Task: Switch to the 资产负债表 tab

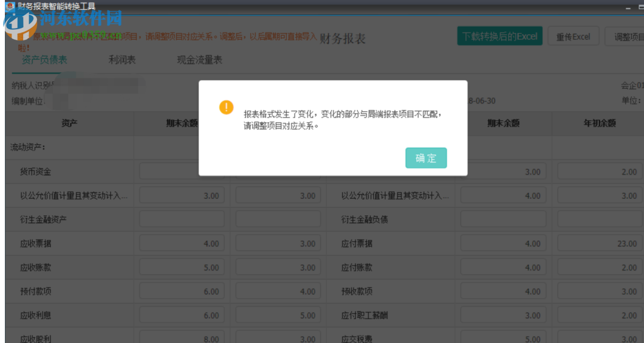Action: pos(44,60)
